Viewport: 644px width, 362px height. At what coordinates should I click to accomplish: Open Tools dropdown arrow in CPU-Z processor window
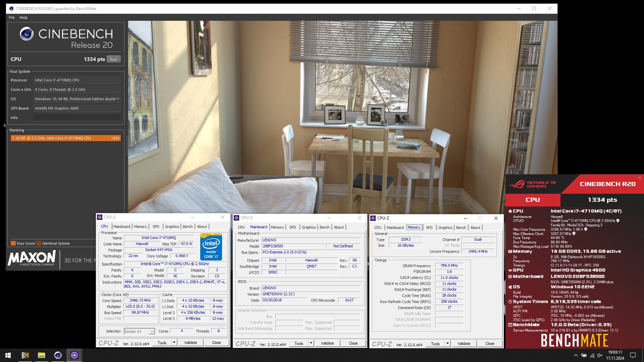(174, 343)
